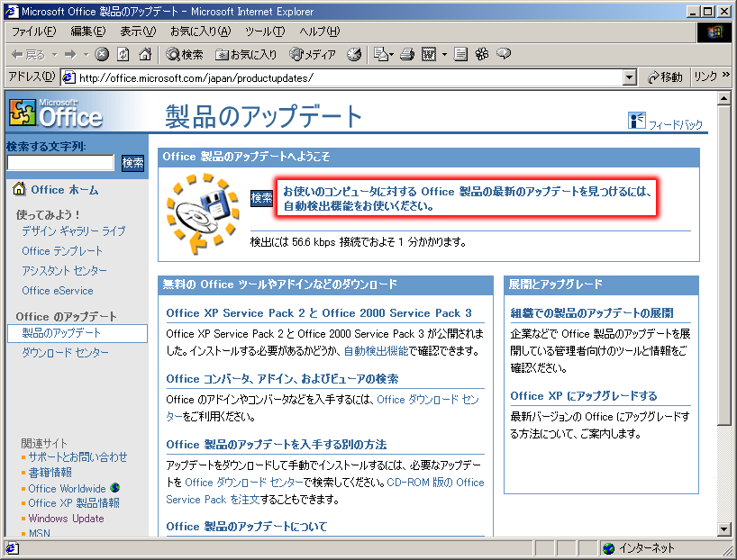737x560 pixels.
Task: Click the page icon in address bar
Action: (68, 77)
